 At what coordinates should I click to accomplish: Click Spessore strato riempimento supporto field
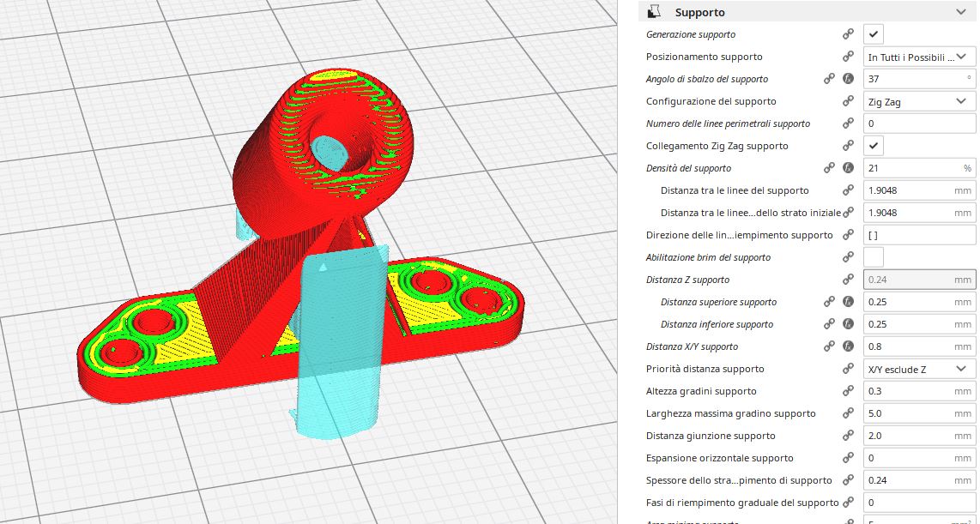click(919, 480)
